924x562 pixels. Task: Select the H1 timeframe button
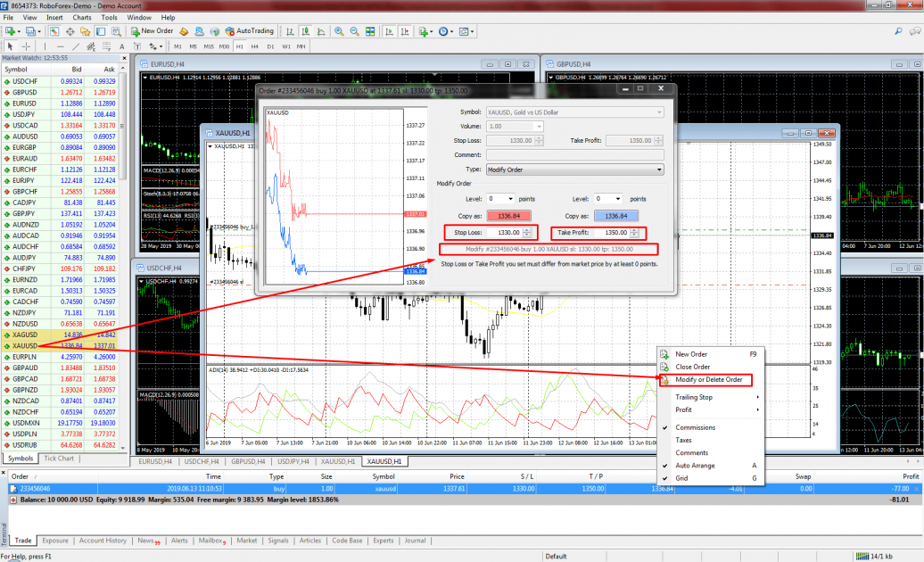(x=239, y=46)
